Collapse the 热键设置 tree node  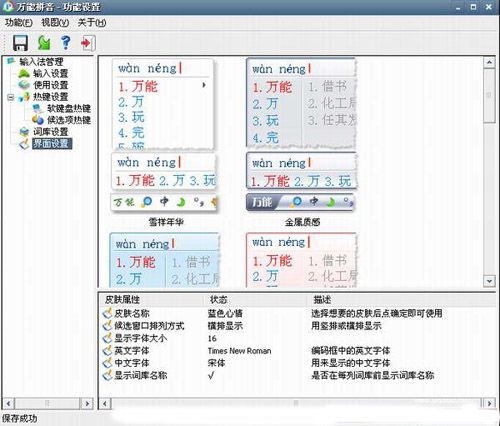click(11, 97)
